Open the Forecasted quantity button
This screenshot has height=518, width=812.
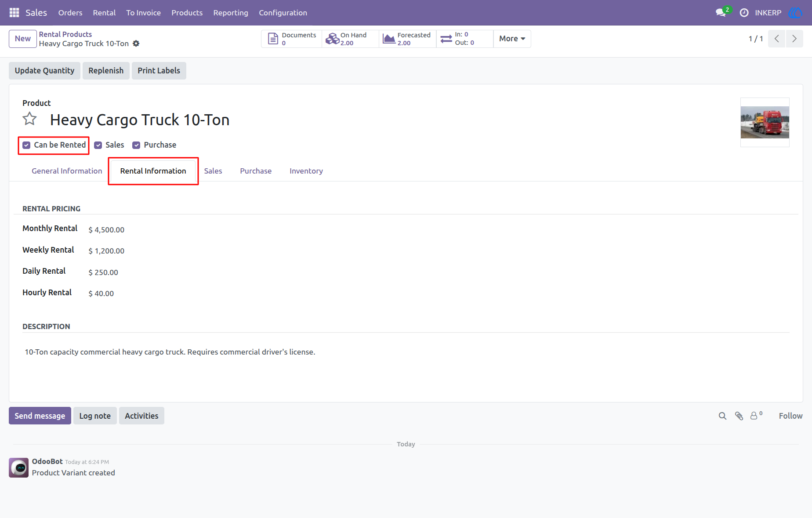coord(407,39)
